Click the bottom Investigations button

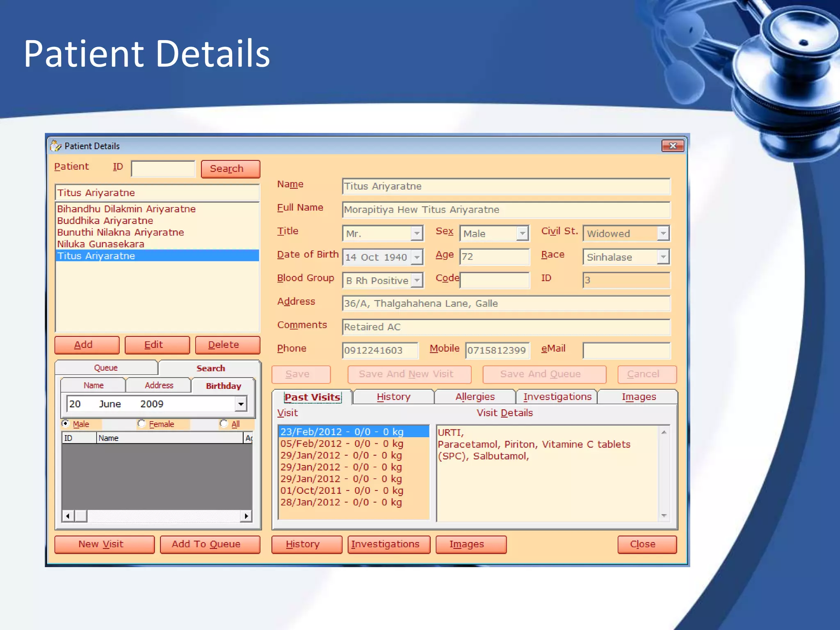389,544
